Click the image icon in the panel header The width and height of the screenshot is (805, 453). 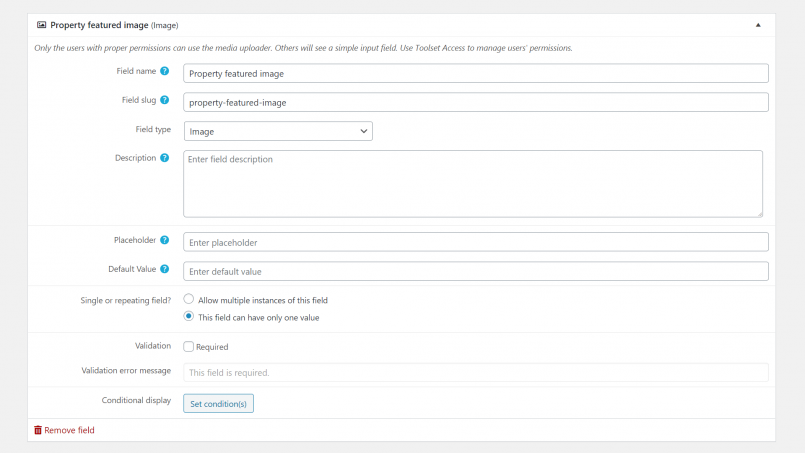pos(42,25)
